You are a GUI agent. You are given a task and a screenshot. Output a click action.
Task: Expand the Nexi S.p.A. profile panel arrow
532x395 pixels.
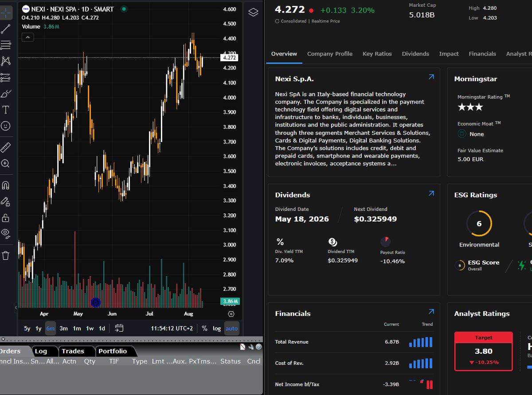click(431, 77)
